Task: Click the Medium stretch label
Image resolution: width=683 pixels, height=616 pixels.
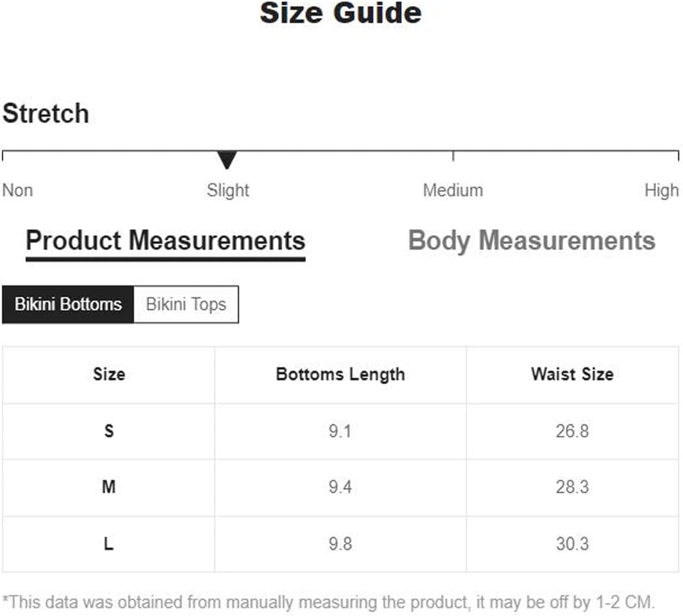Action: 453,190
